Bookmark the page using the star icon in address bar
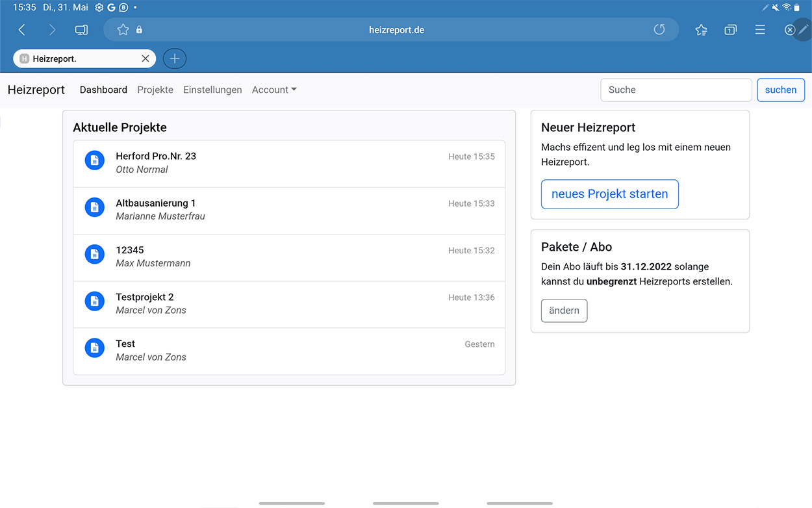This screenshot has height=508, width=812. (123, 30)
